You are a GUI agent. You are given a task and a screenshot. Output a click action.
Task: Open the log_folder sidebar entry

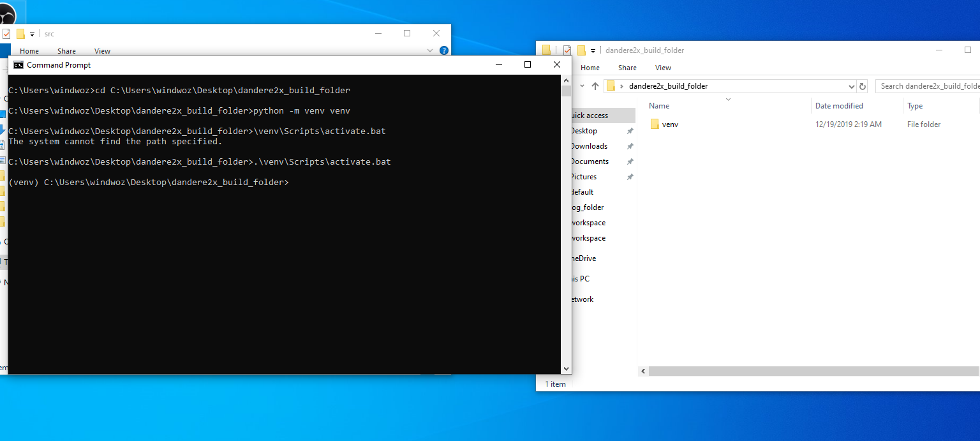pyautogui.click(x=586, y=207)
